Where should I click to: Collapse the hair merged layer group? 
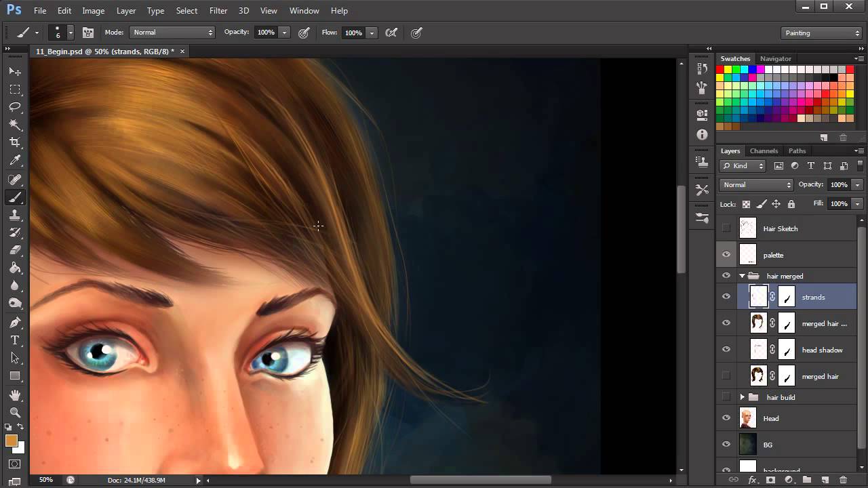click(742, 276)
